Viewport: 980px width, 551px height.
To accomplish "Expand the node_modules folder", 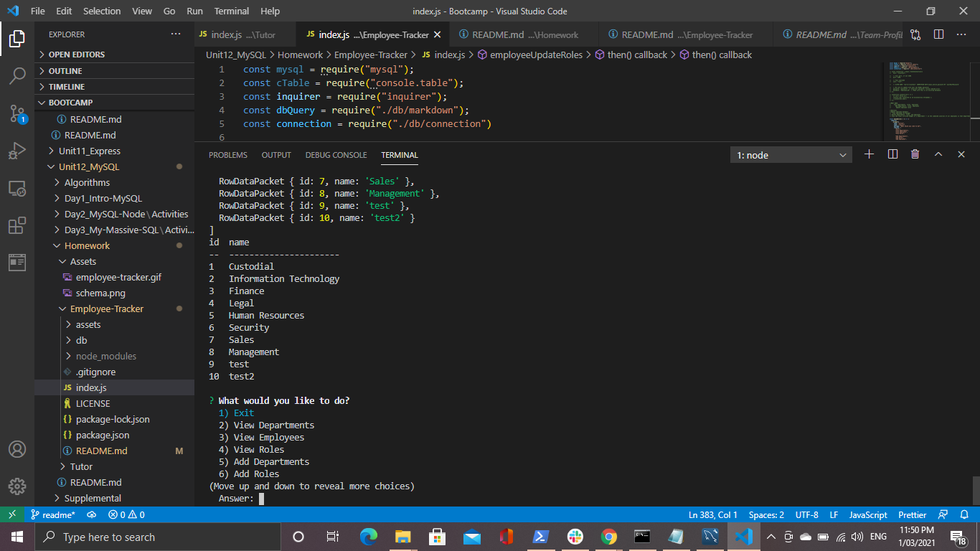I will [115, 356].
